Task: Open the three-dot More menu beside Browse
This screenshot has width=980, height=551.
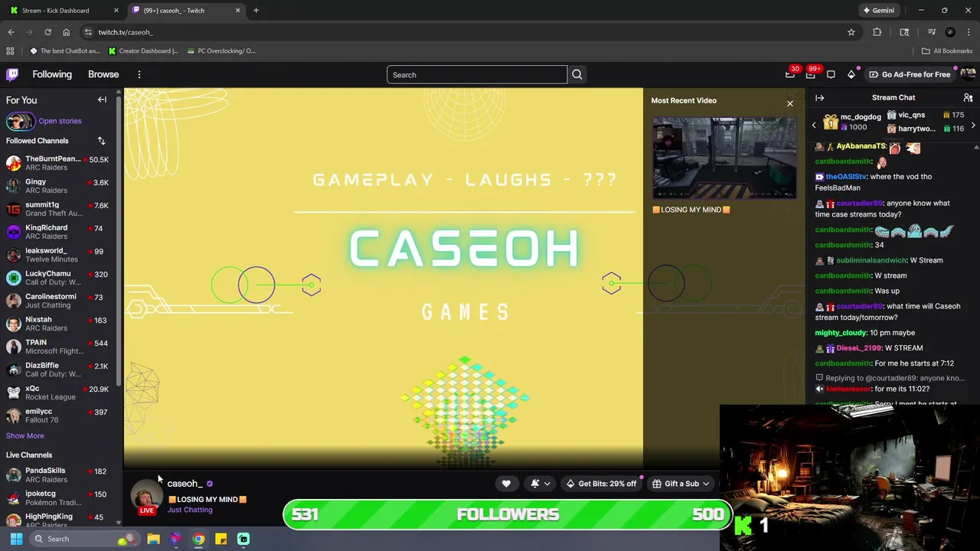Action: point(139,74)
